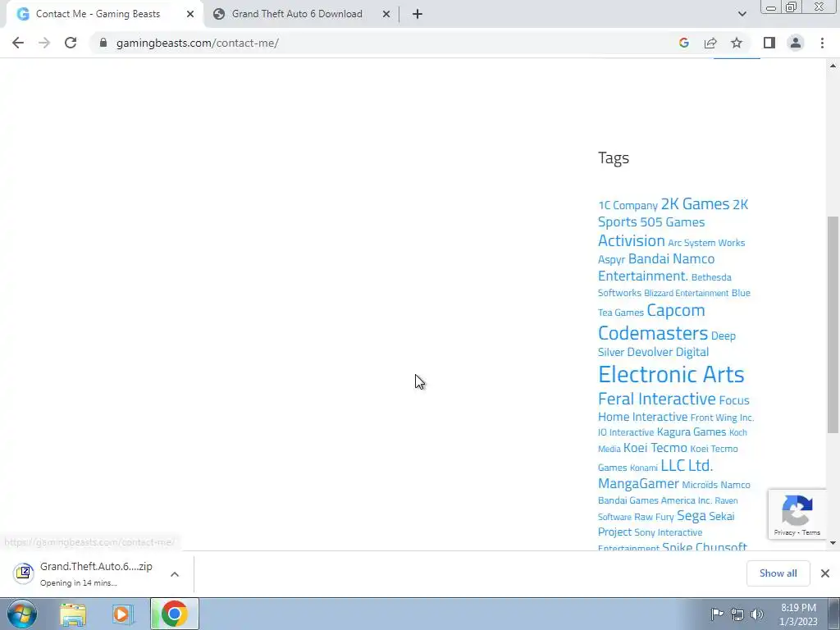840x630 pixels.
Task: Click scrollbar up arrow
Action: (833, 66)
